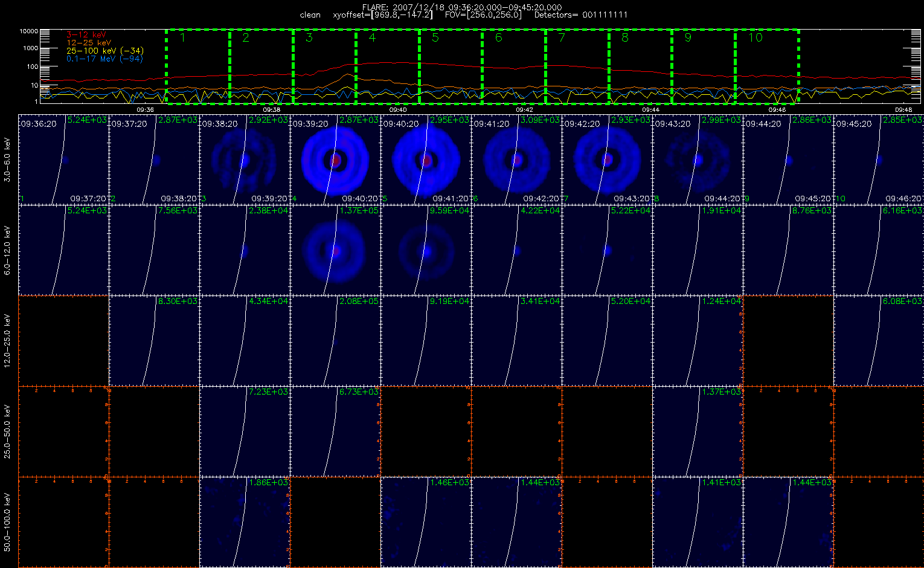
Task: Click the '50.0–100.0 keV' row label
Action: coord(7,522)
